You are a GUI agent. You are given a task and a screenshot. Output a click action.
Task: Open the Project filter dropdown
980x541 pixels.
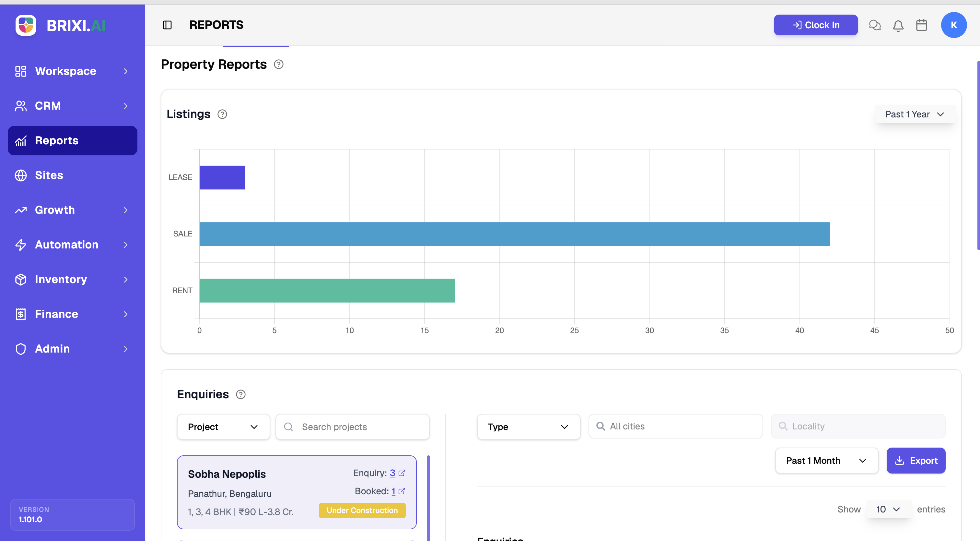click(223, 427)
